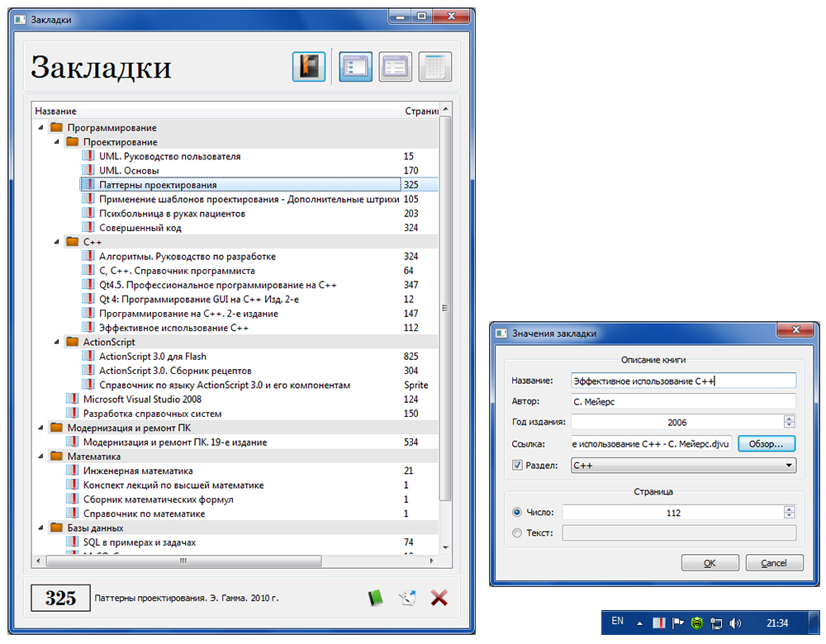
Task: Open the book using the green book icon
Action: click(x=375, y=598)
